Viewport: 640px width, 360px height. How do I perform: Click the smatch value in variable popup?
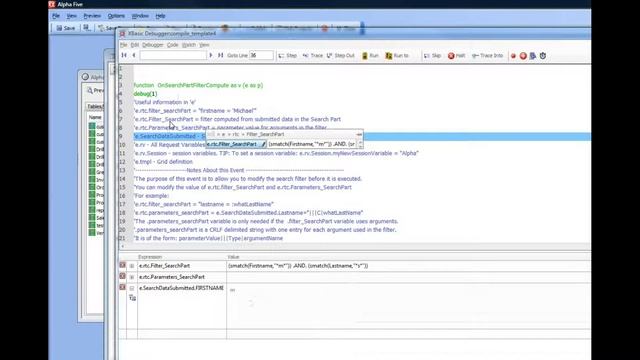(312, 144)
